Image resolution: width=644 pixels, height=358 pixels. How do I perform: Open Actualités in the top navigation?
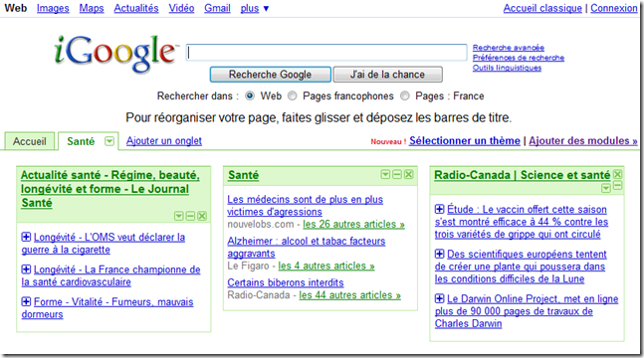[136, 8]
